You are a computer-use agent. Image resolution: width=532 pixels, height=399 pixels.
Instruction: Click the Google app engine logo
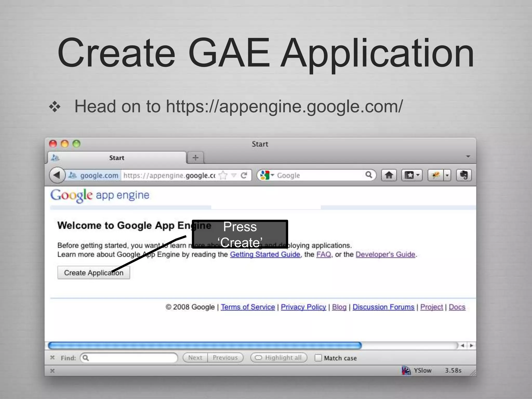pos(100,195)
